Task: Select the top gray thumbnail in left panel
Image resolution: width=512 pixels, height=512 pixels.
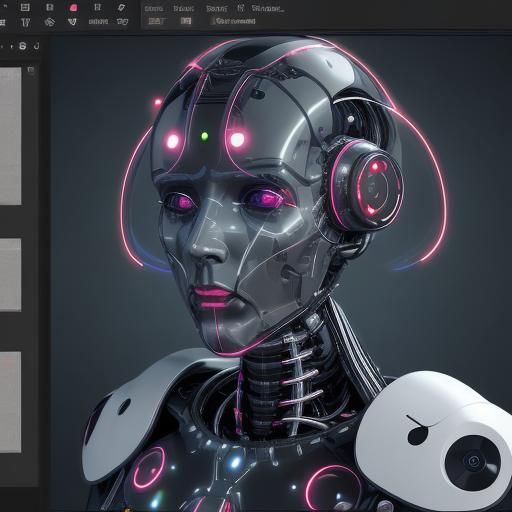Action: 10,136
